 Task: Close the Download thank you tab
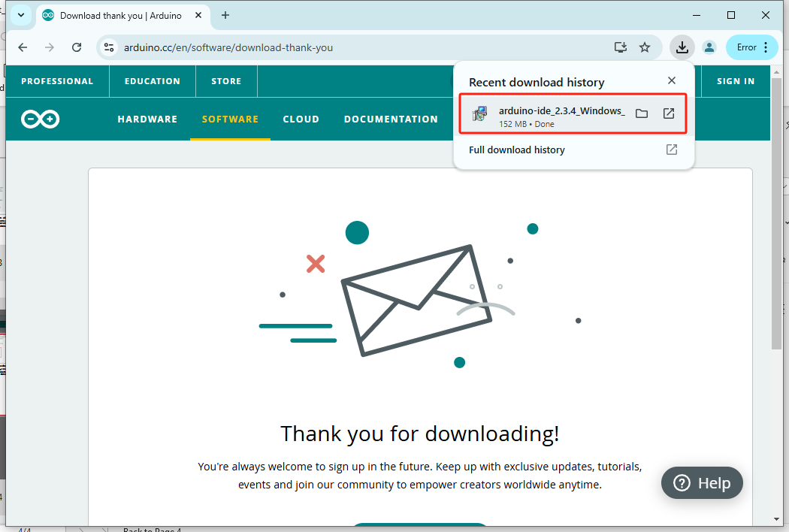198,15
